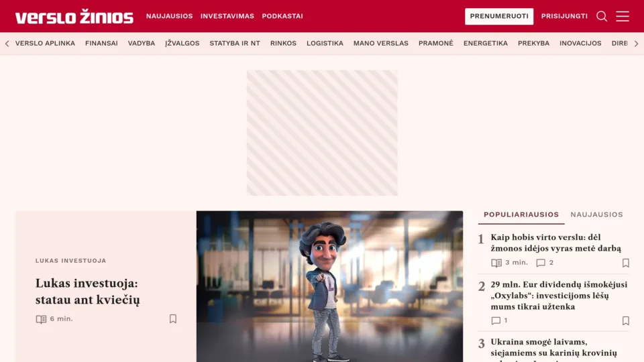644x362 pixels.
Task: Open the Naujausios top menu item
Action: pos(169,16)
